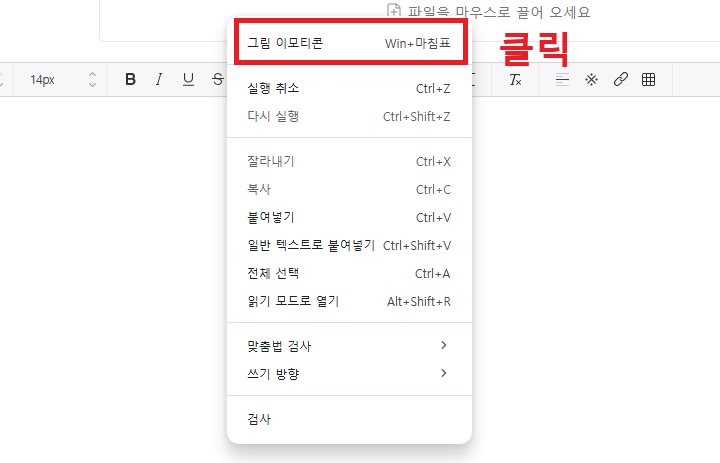Open the special characters (※) picker

pyautogui.click(x=591, y=80)
